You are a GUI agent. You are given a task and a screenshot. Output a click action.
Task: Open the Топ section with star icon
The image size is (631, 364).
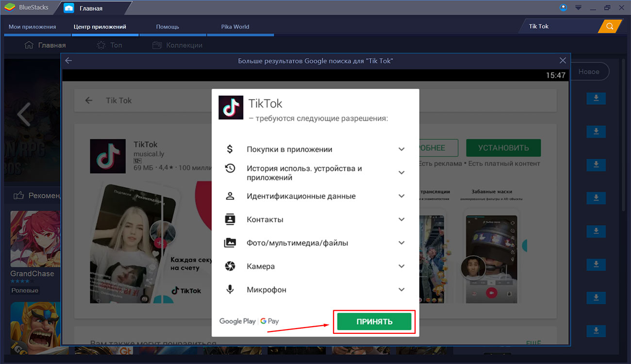(x=109, y=45)
